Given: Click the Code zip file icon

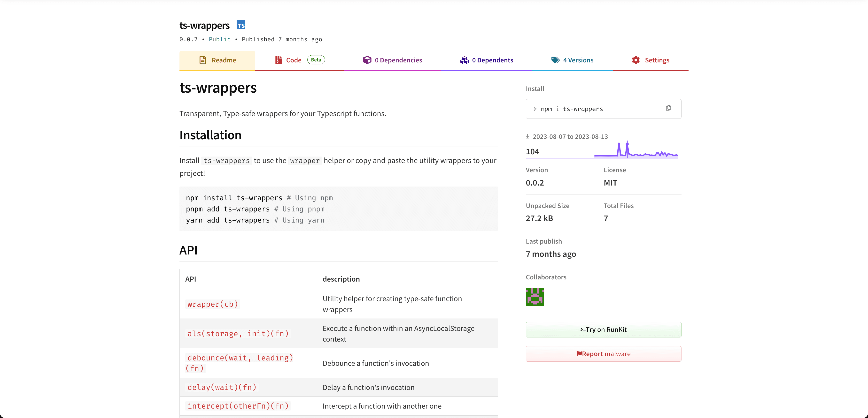Looking at the screenshot, I should (x=278, y=60).
